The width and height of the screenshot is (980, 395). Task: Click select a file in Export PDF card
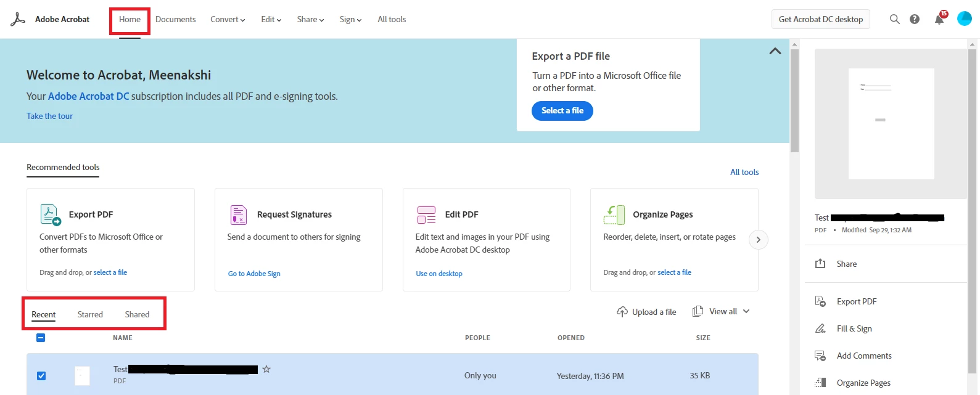point(110,272)
